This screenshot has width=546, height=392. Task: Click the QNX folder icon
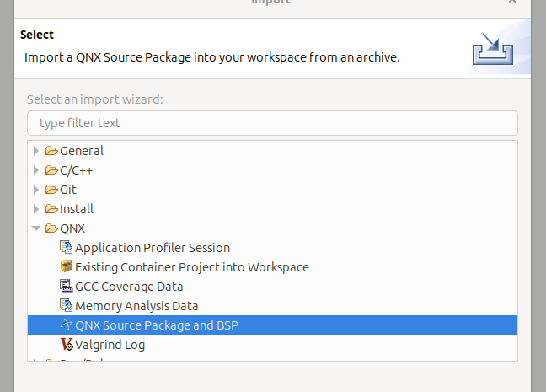51,228
